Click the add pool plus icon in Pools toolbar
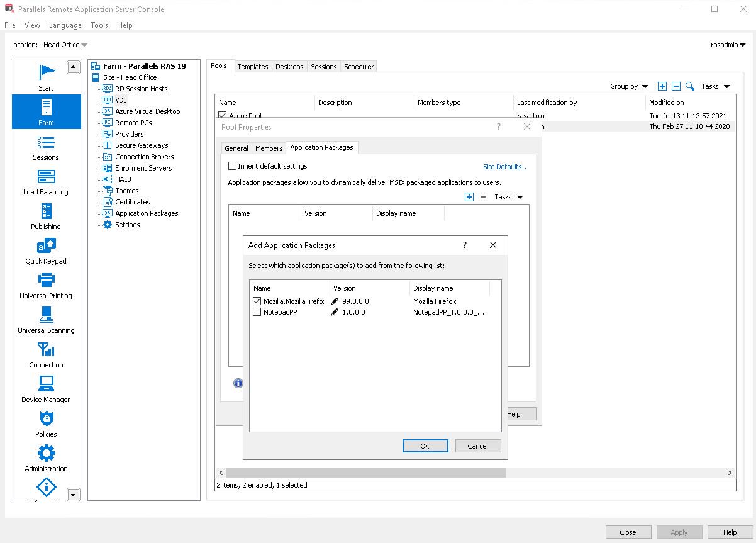The height and width of the screenshot is (543, 756). (662, 86)
